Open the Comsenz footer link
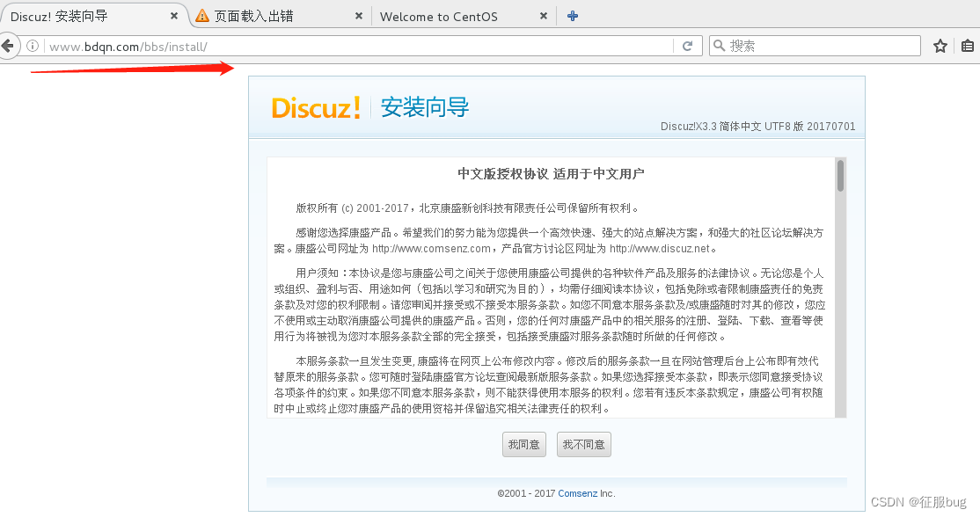This screenshot has height=517, width=980. point(577,493)
